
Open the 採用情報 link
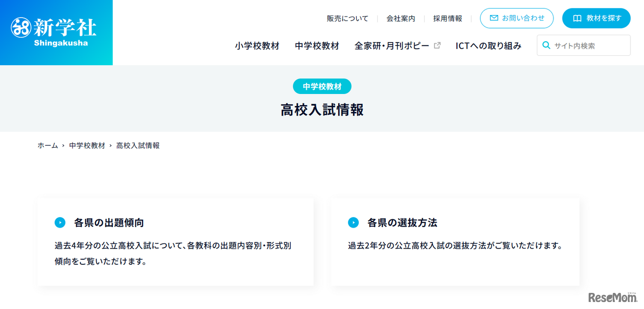[448, 19]
